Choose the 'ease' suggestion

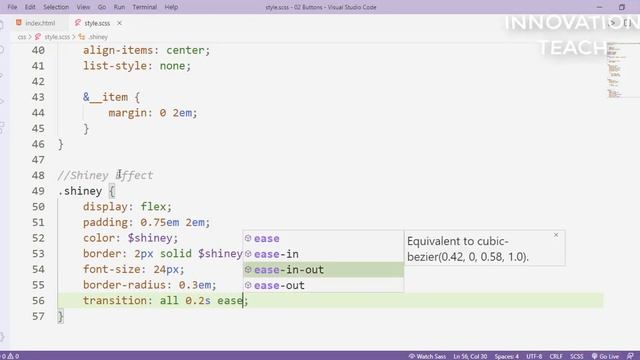(x=323, y=238)
